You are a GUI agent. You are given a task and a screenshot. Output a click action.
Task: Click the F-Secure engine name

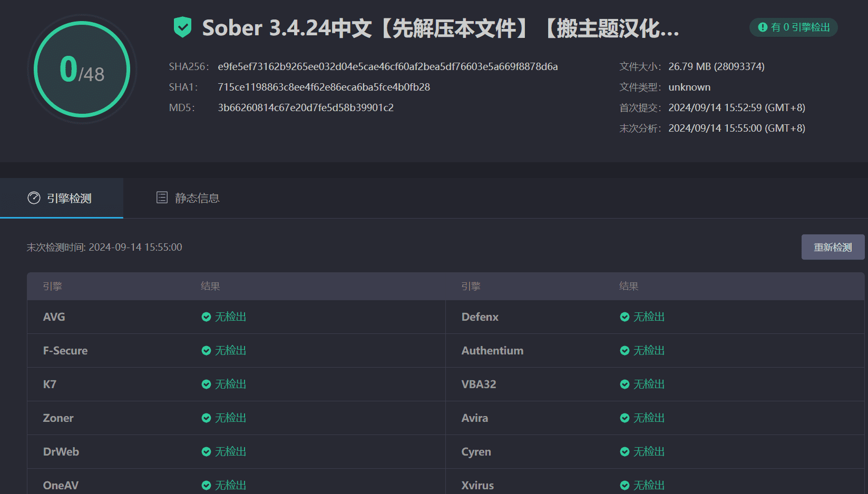(65, 351)
